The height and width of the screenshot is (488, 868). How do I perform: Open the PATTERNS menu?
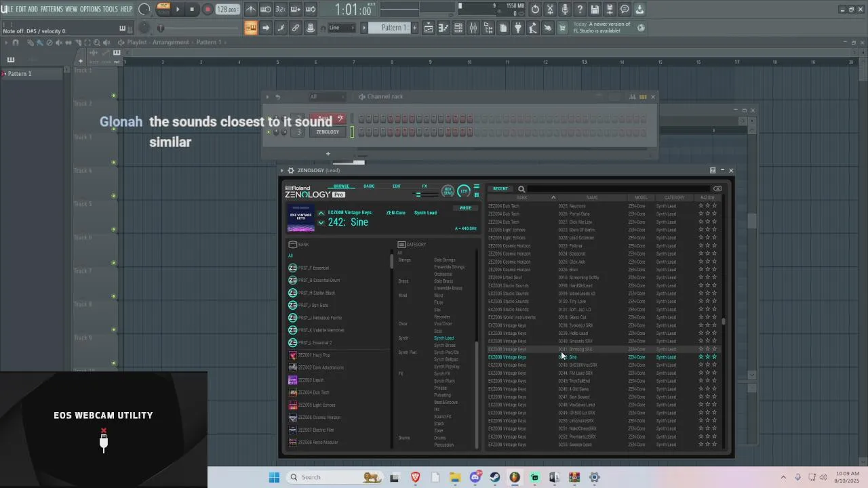click(x=52, y=9)
